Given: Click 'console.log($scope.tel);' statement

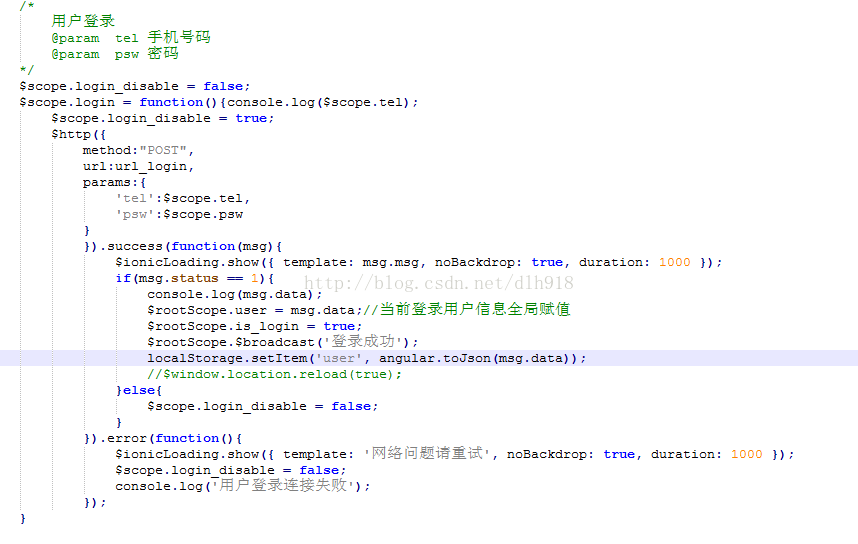Looking at the screenshot, I should (x=322, y=102).
